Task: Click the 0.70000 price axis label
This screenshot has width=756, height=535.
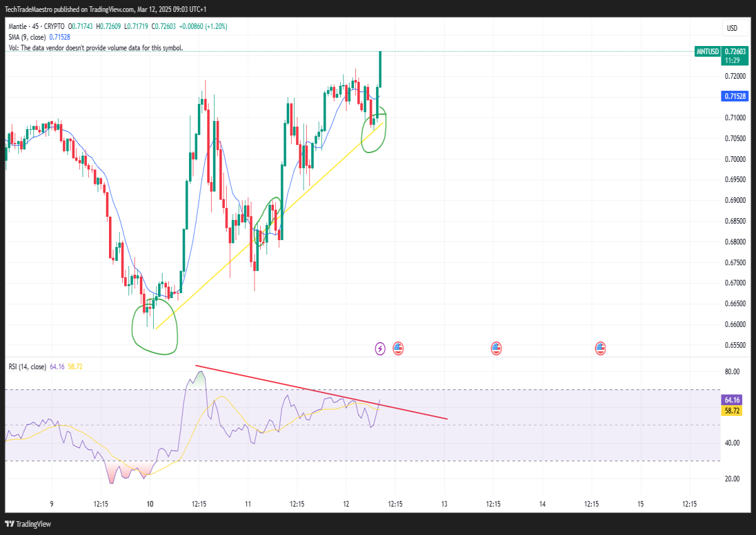Action: tap(735, 159)
